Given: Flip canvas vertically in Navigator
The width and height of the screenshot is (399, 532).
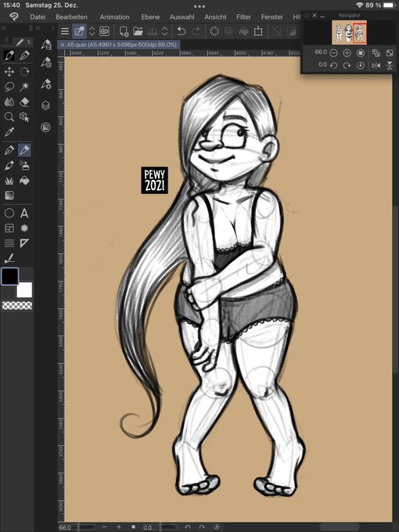Looking at the screenshot, I should tap(390, 65).
